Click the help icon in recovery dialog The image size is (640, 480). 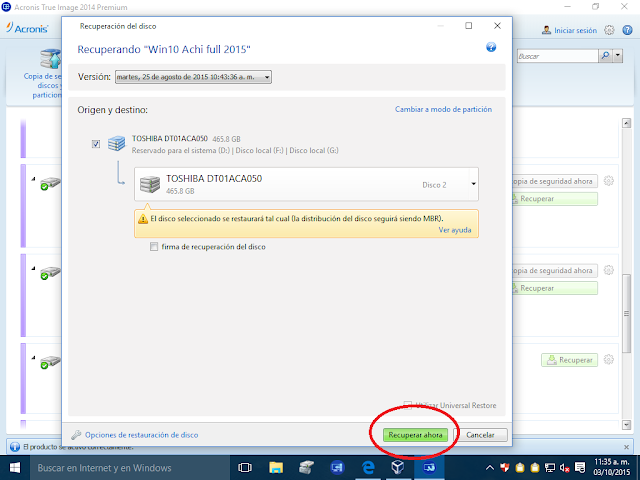(491, 47)
